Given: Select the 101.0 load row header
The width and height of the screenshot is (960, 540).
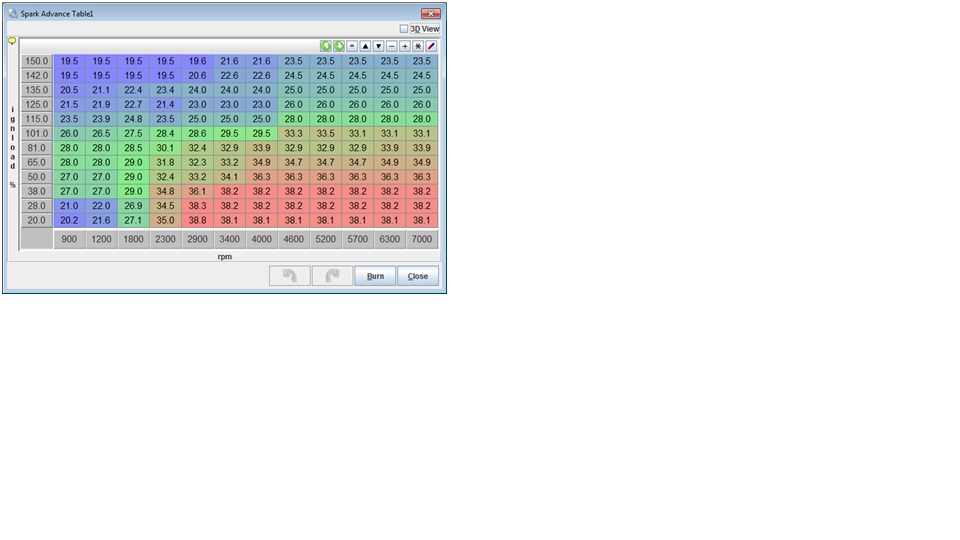Looking at the screenshot, I should (37, 133).
